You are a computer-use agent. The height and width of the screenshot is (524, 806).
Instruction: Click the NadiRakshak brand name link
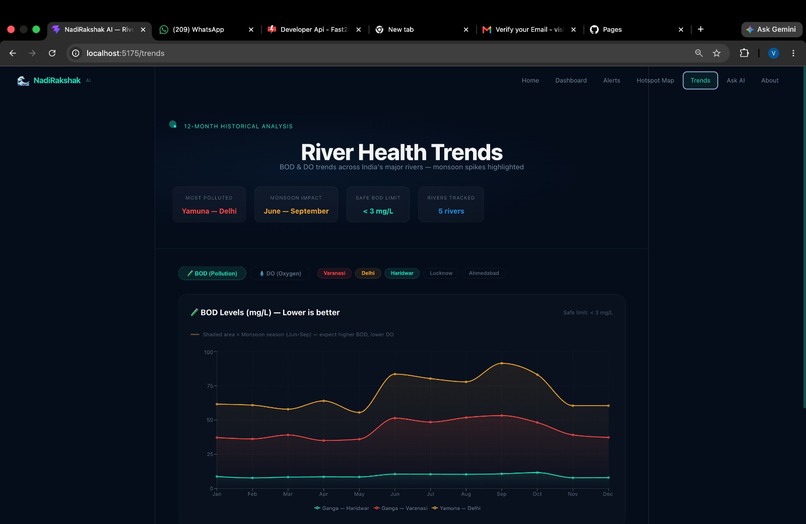click(x=57, y=81)
